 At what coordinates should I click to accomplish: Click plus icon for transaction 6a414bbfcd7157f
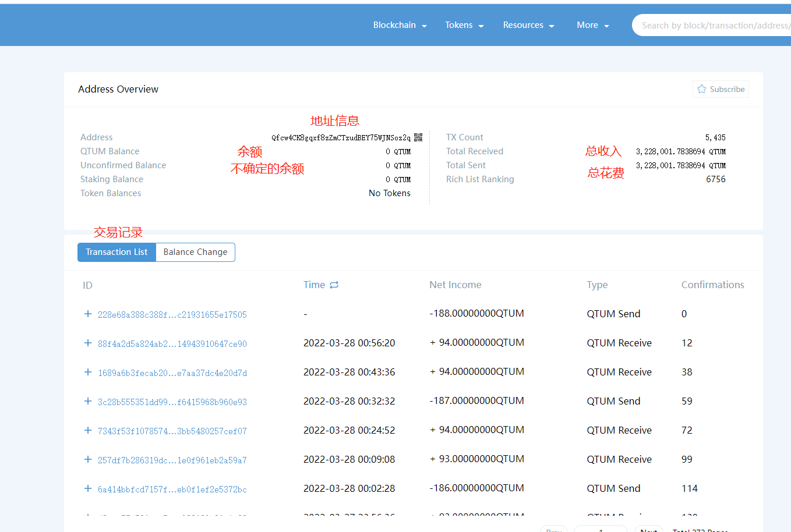point(88,488)
